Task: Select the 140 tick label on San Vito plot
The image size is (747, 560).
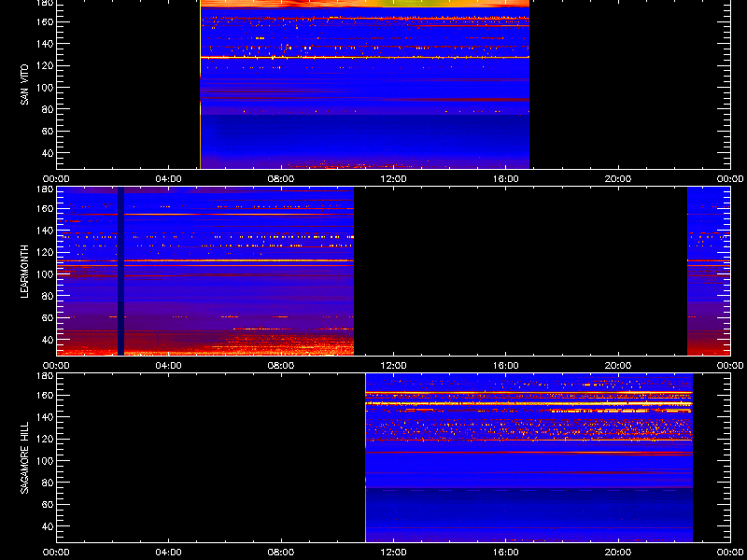Action: (46, 44)
